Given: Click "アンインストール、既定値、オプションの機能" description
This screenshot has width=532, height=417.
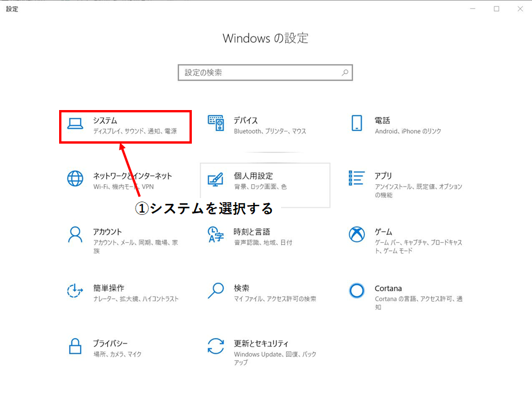Looking at the screenshot, I should 418,191.
